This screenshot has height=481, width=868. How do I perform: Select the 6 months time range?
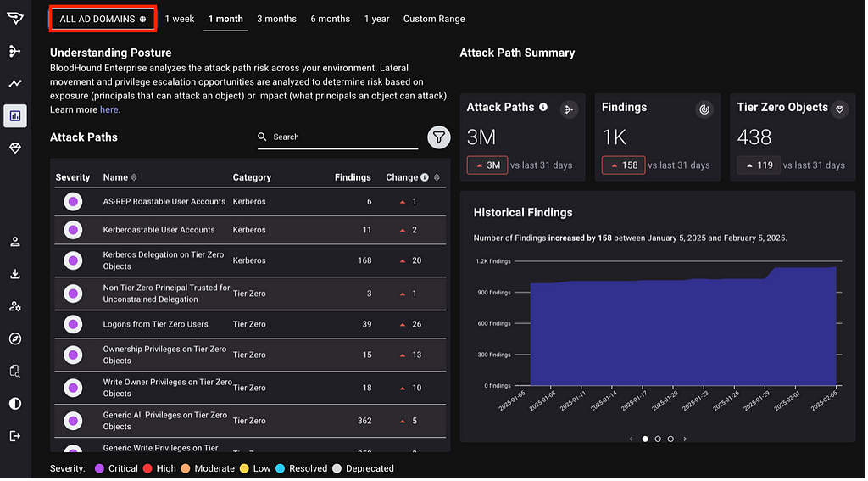tap(330, 19)
